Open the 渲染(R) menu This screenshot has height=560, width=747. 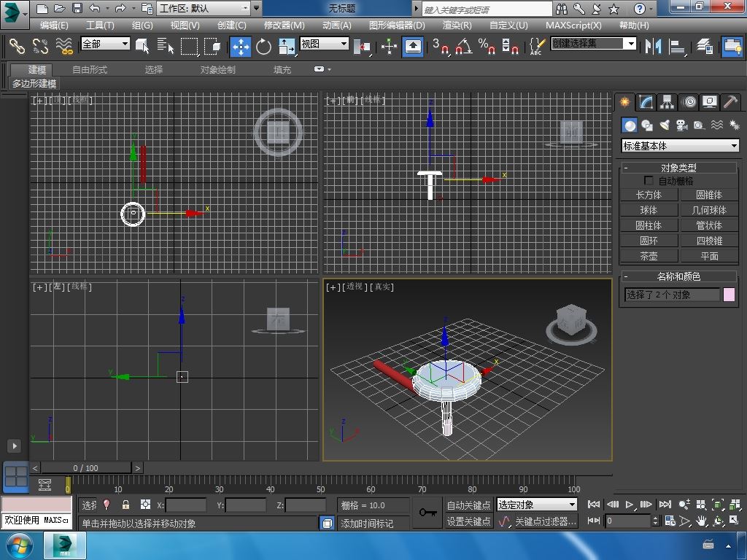point(457,26)
